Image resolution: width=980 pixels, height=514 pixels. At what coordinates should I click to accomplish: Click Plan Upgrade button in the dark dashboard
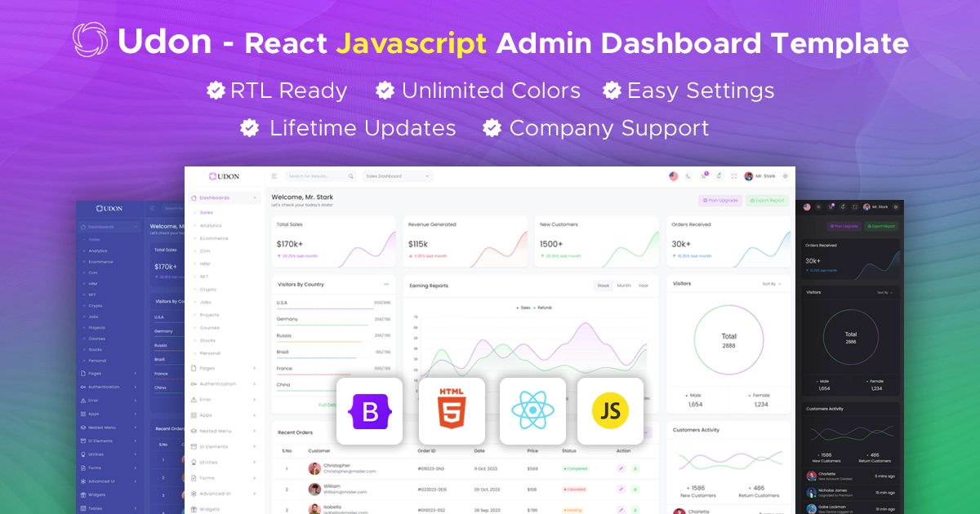coord(844,226)
